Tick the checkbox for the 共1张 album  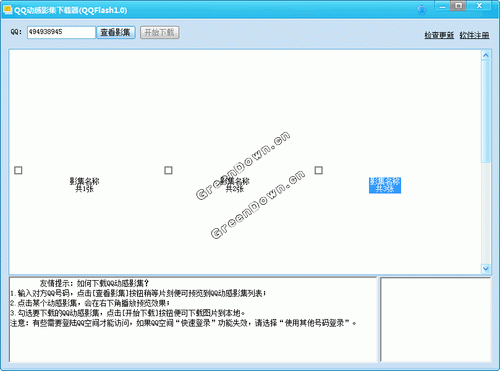(x=18, y=170)
